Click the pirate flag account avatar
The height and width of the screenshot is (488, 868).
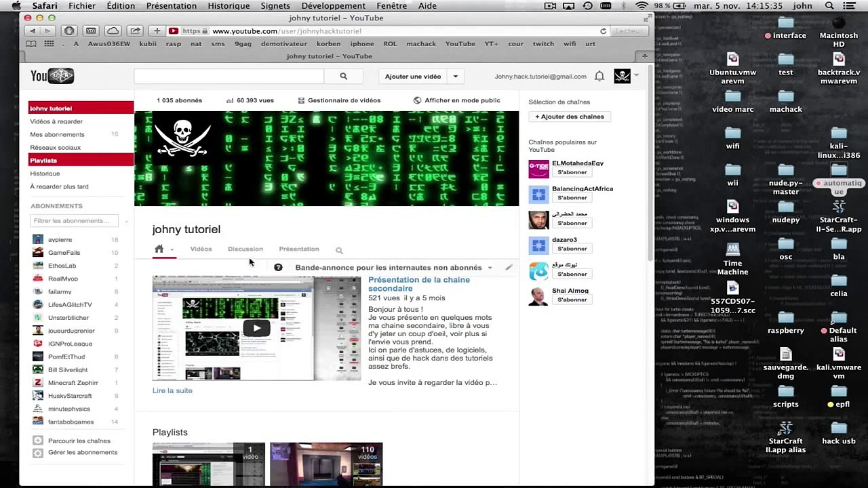(623, 76)
